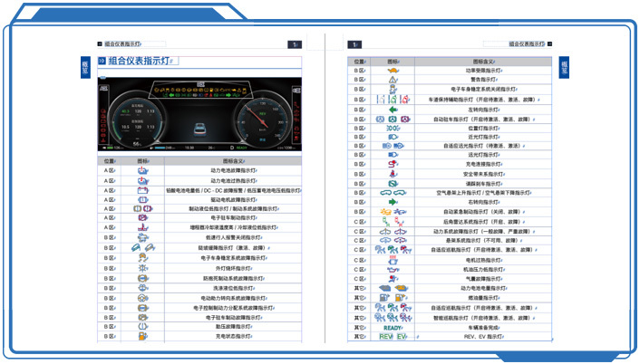
Task: Click the text REV、EV 指示灯
Action: [483, 337]
